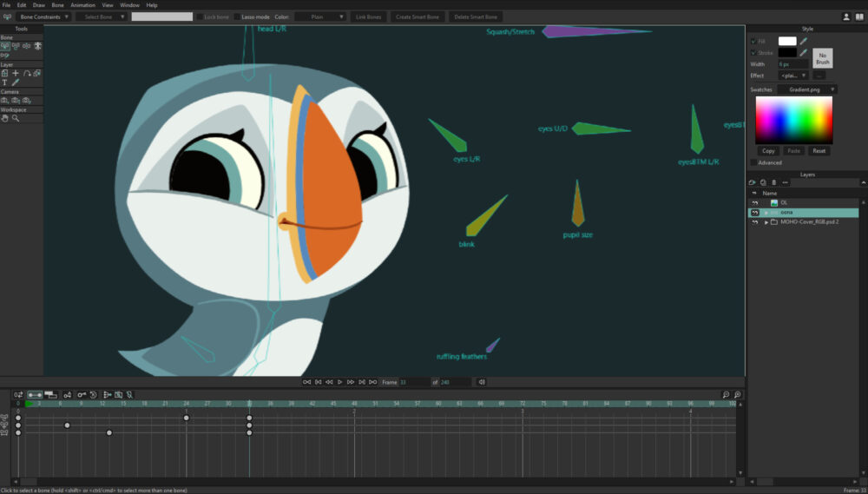Screen dimensions: 868x494
Task: Select the Eyedropper tool in Layer tools
Action: pyautogui.click(x=16, y=82)
